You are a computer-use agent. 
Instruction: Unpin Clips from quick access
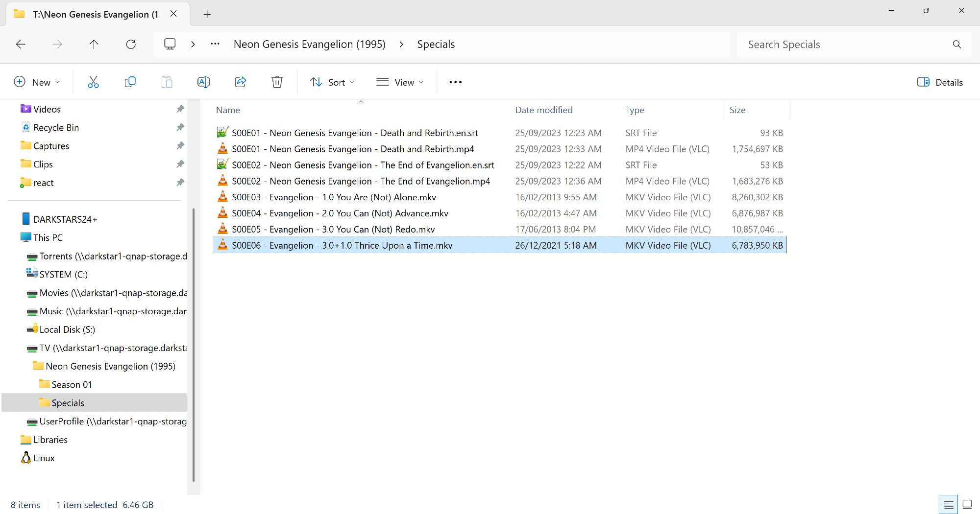click(180, 164)
